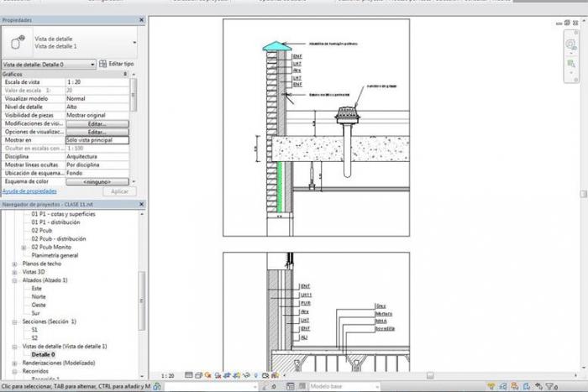Expand the Vistas 3D node
This screenshot has height=392, width=588.
(x=14, y=272)
